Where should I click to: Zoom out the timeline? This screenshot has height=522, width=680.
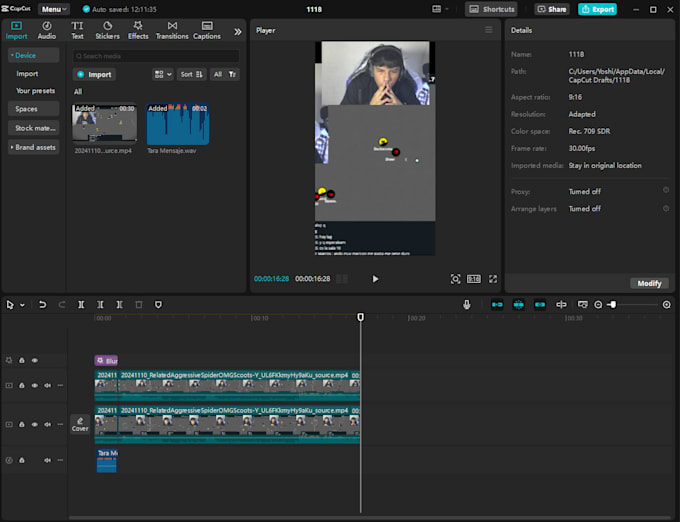coord(598,305)
